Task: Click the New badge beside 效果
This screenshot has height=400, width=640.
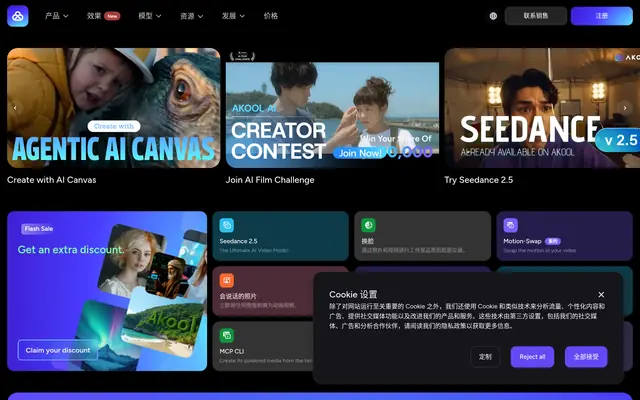Action: 112,16
